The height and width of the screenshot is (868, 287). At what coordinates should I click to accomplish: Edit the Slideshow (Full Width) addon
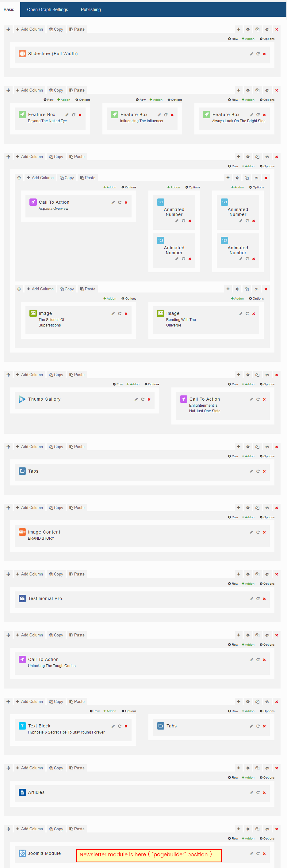[251, 54]
